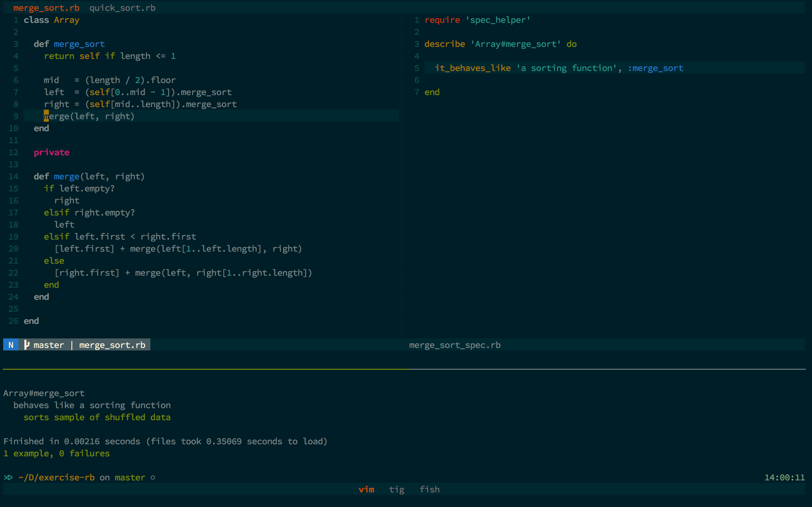Switch to the tig tmux window

[x=396, y=489]
